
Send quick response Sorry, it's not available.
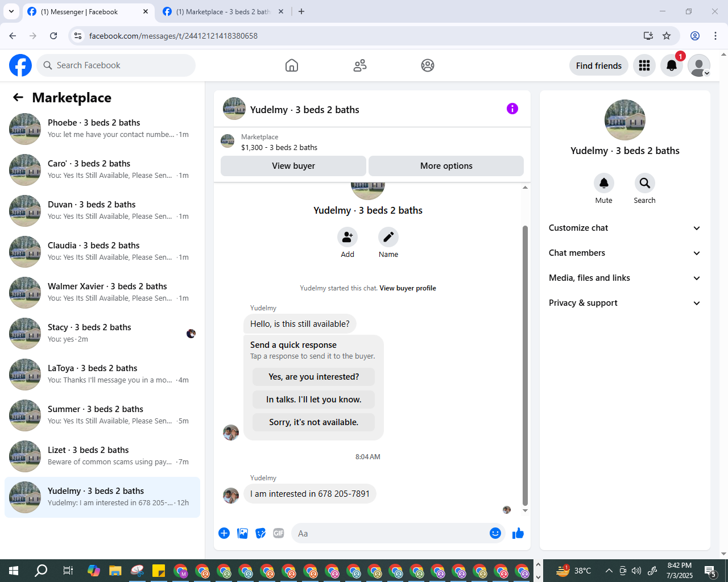point(314,422)
